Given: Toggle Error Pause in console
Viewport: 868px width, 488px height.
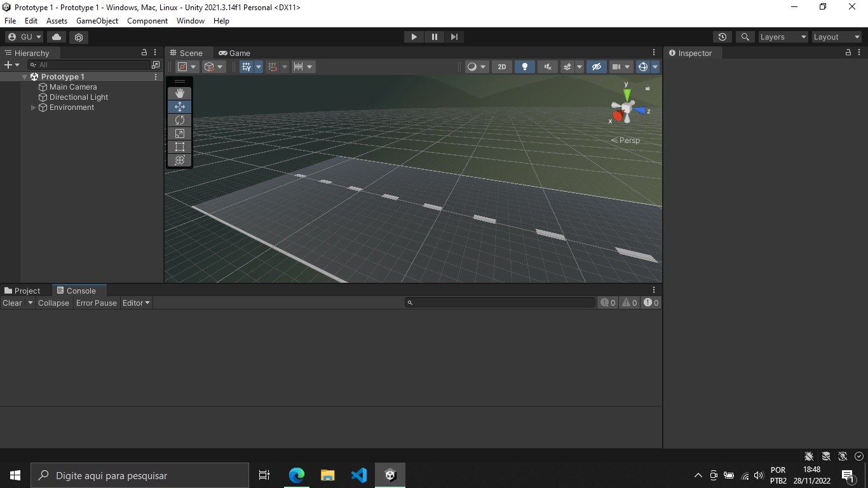Looking at the screenshot, I should (x=97, y=303).
